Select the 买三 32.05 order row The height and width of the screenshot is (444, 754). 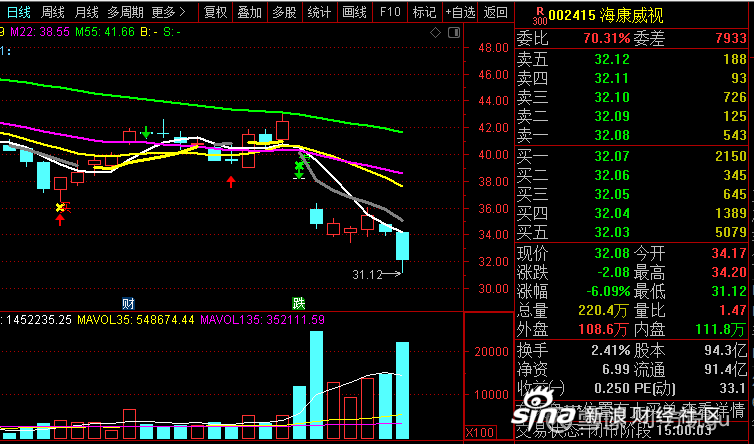(x=631, y=194)
